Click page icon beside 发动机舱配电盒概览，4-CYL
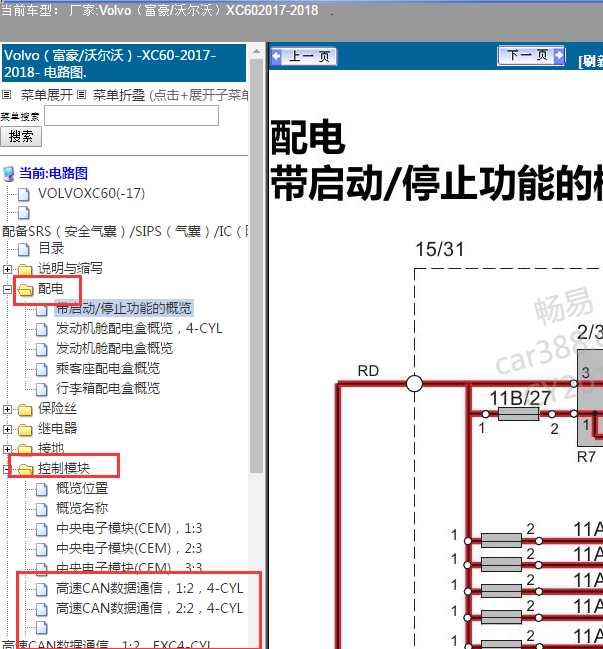 pos(42,329)
